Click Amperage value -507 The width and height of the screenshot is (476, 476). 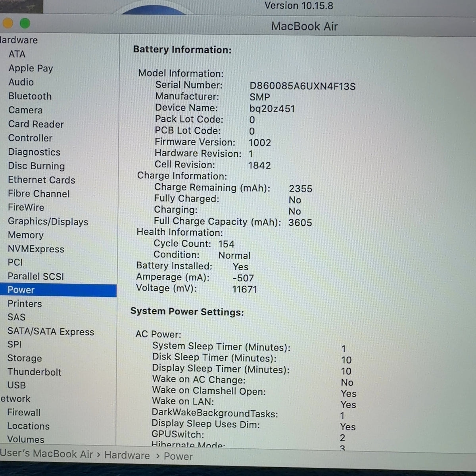(243, 278)
